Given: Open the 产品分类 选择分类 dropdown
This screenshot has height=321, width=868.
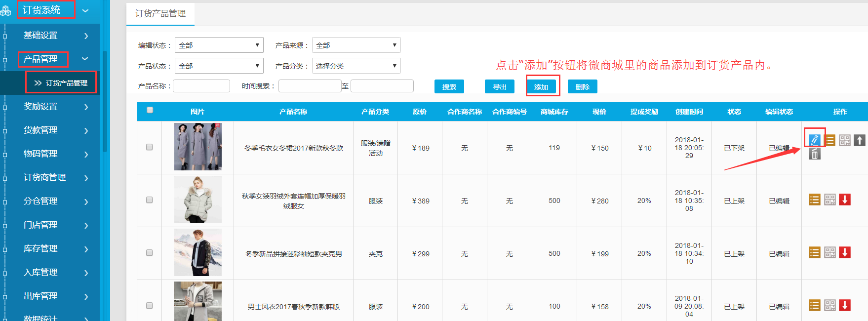Looking at the screenshot, I should pyautogui.click(x=356, y=66).
